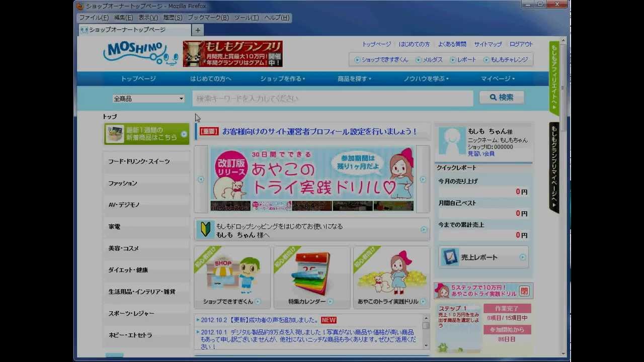Click the ログアウト link
This screenshot has height=362, width=644.
521,44
